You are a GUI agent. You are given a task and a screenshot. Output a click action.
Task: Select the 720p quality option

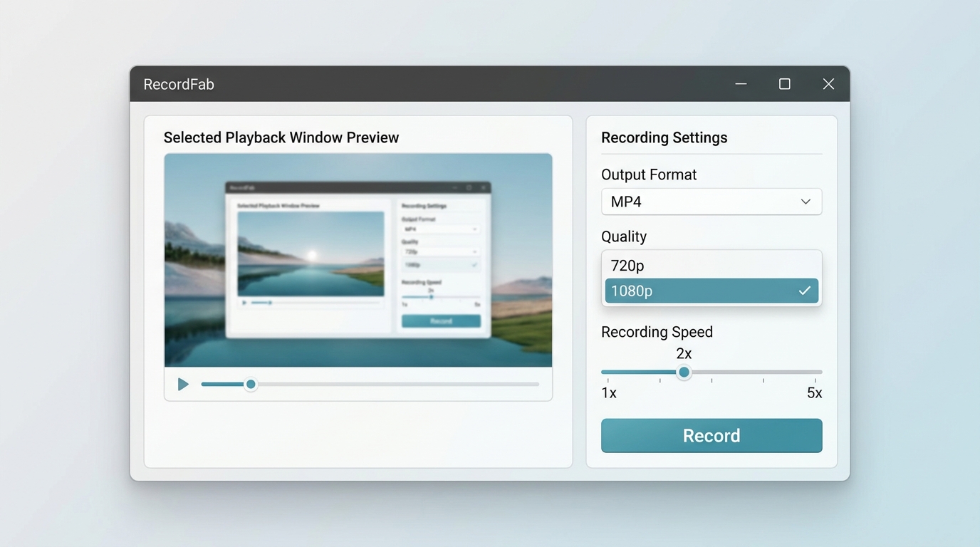711,265
